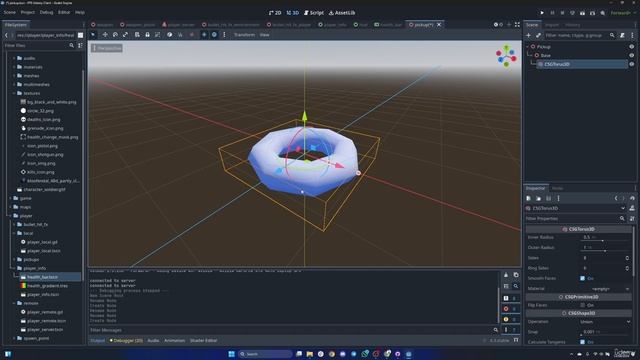
Task: Open the Windows Start menu
Action: click(x=231, y=354)
